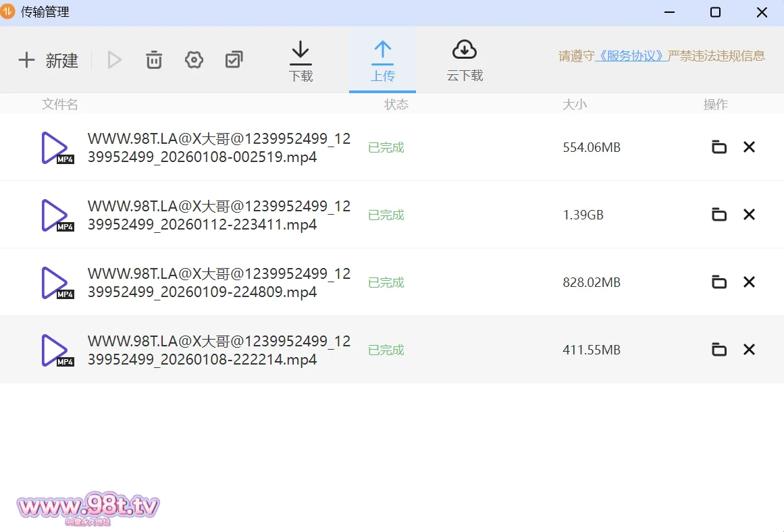Viewport: 784px width, 532px height.
Task: Show the 828.02MB file in its folder
Action: [719, 282]
